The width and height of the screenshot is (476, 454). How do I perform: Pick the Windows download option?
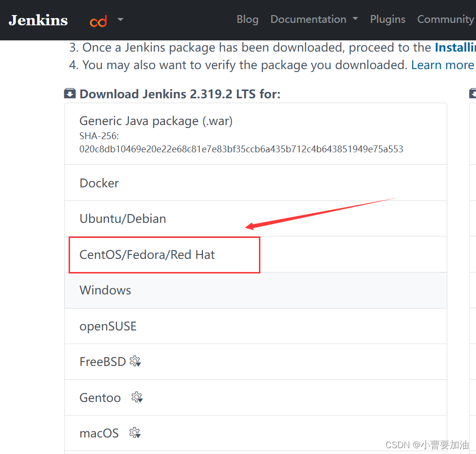pyautogui.click(x=256, y=290)
